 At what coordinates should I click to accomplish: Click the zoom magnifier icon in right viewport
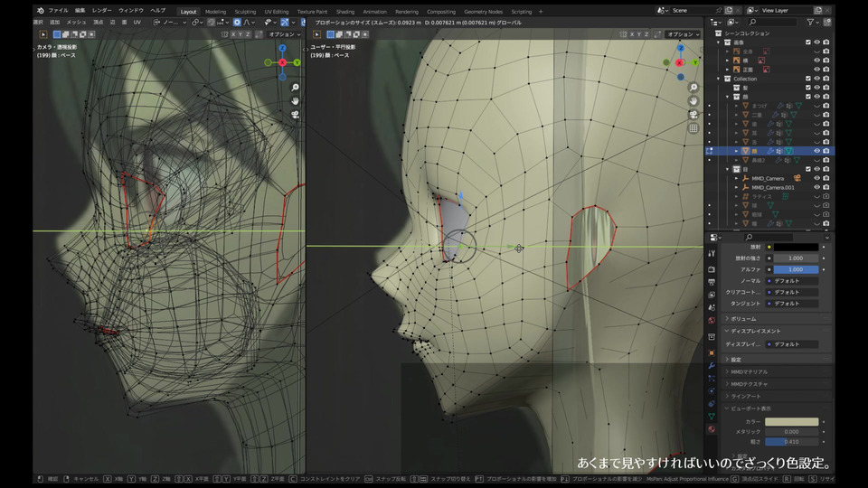(693, 88)
